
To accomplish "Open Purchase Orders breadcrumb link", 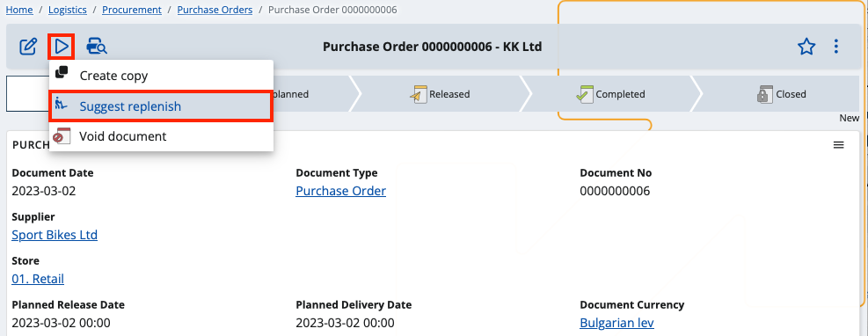I will coord(215,10).
